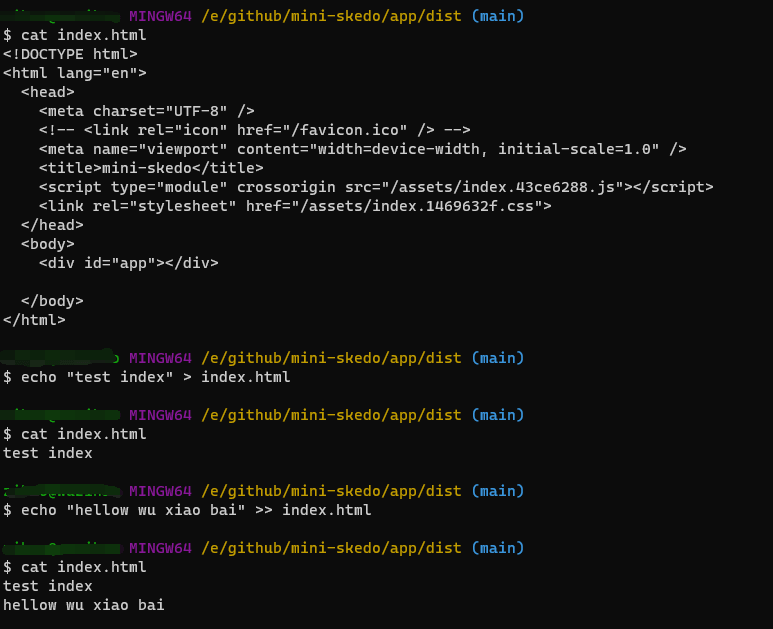
Task: Select 'width=device-width, initial-scale=1.0' content text
Action: (484, 149)
